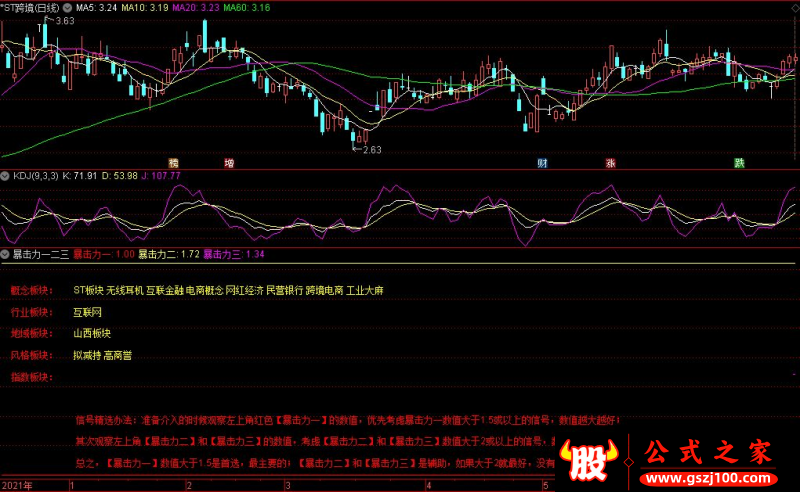Expand the KDJ(9,3,3) indicator dropdown arrow
800x492 pixels.
(5, 176)
